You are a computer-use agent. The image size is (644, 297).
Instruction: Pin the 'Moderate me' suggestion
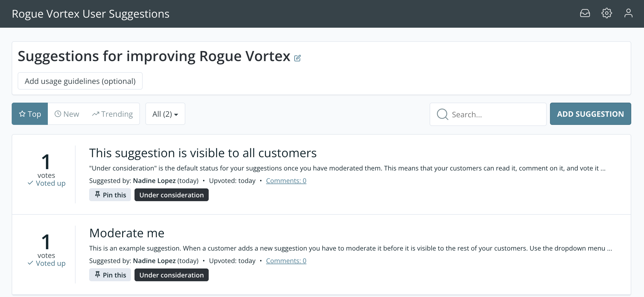(x=110, y=275)
